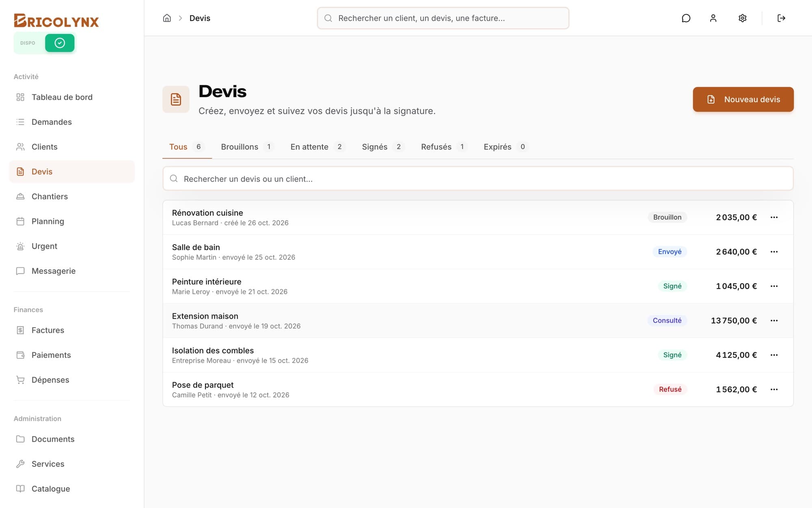This screenshot has width=812, height=508.
Task: Select the Tous tab
Action: coord(187,147)
